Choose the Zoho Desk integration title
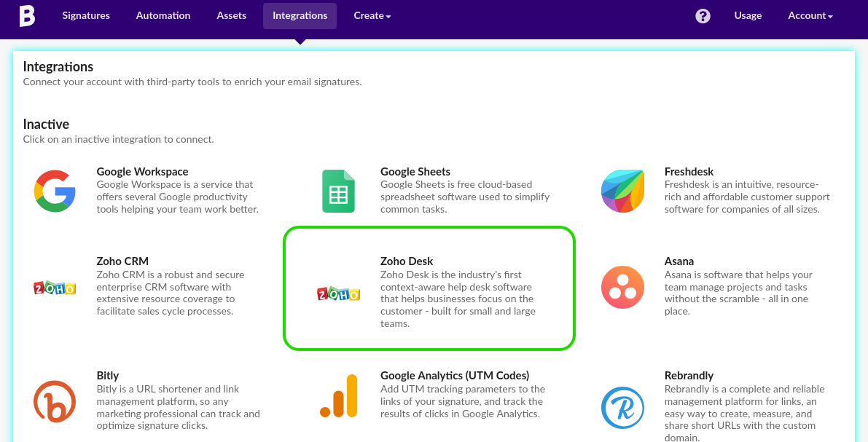This screenshot has height=442, width=868. click(407, 261)
